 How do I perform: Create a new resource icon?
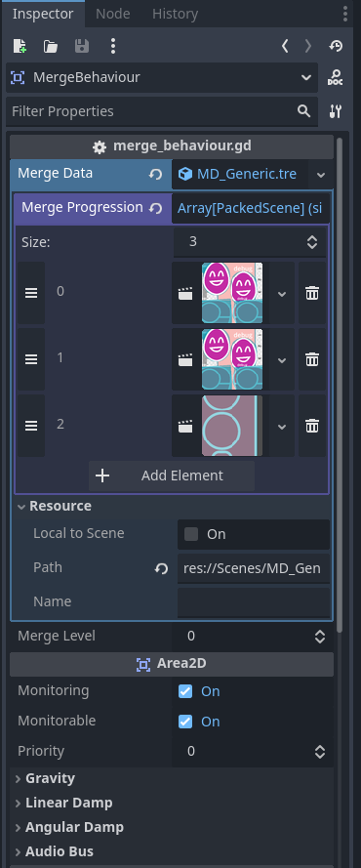click(20, 46)
